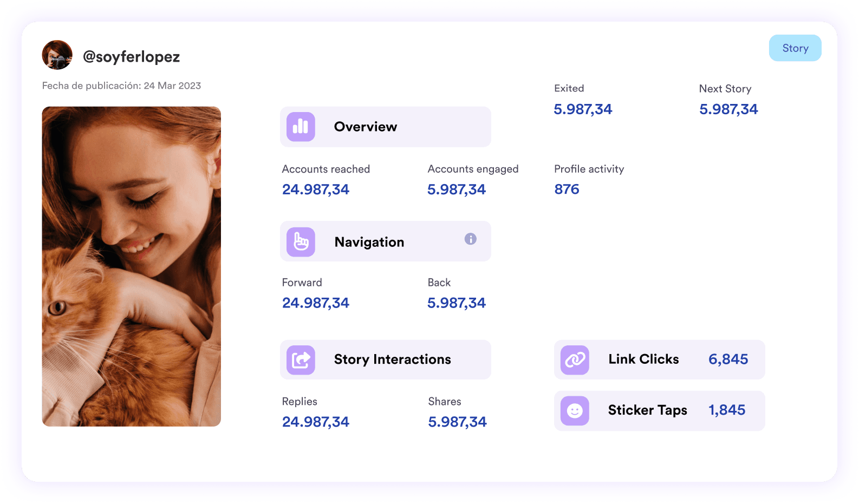Click the Navigation info icon
Image resolution: width=859 pixels, height=504 pixels.
coord(470,239)
